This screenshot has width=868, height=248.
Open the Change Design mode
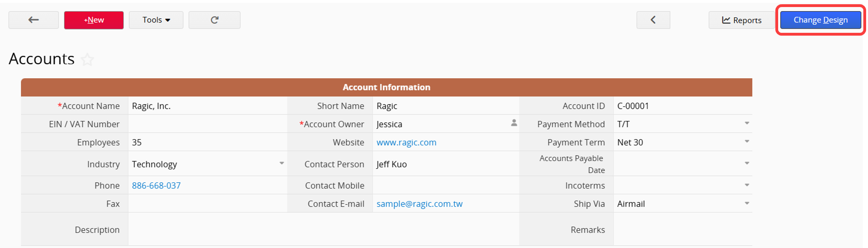(x=820, y=20)
